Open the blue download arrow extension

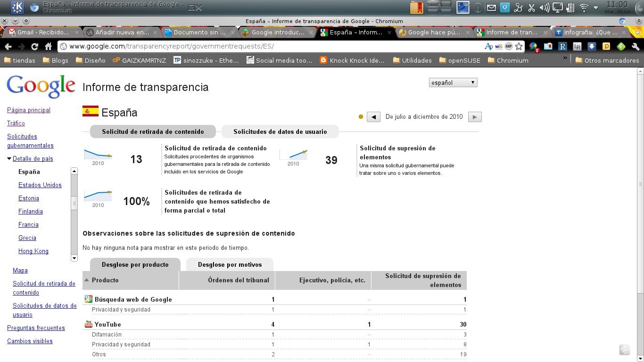591,47
